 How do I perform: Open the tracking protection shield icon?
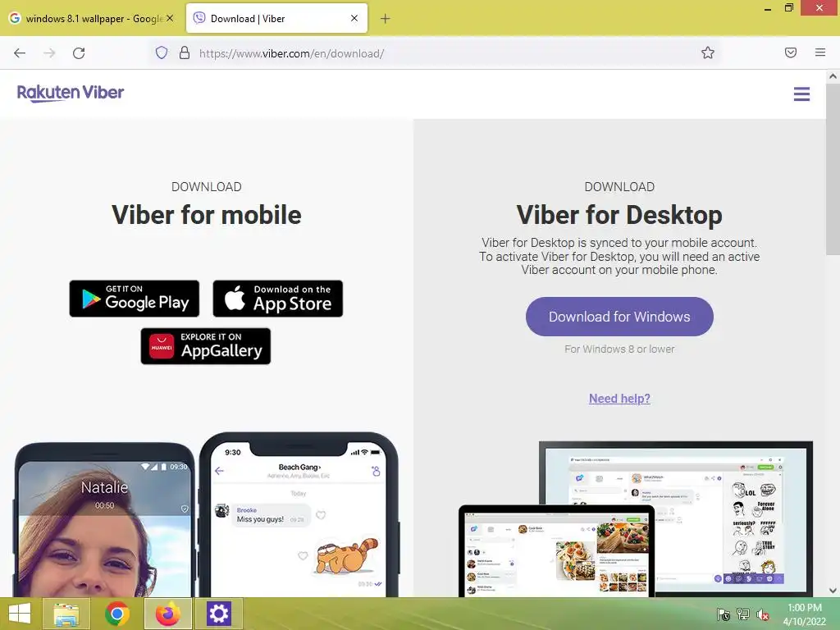(x=162, y=52)
